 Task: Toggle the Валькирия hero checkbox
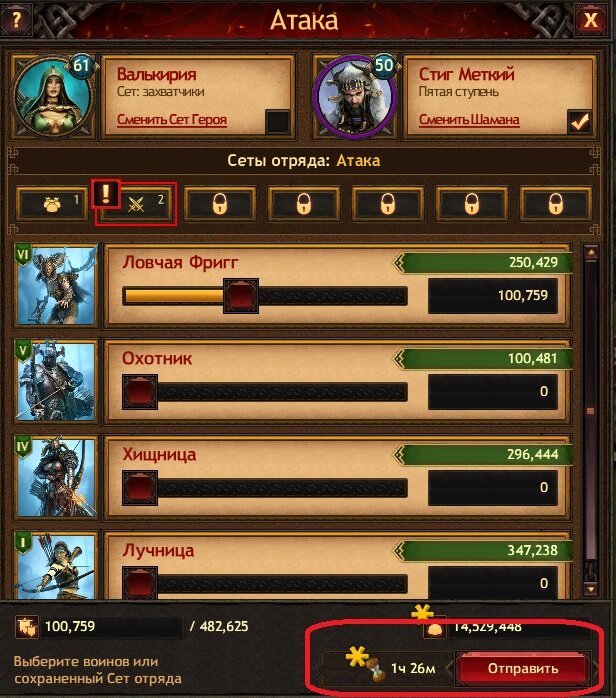(277, 122)
